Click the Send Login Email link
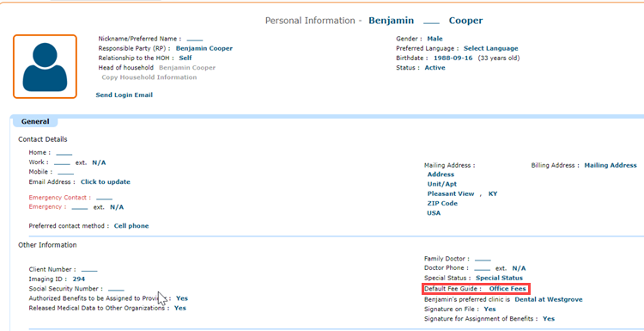This screenshot has height=331, width=644. (124, 95)
